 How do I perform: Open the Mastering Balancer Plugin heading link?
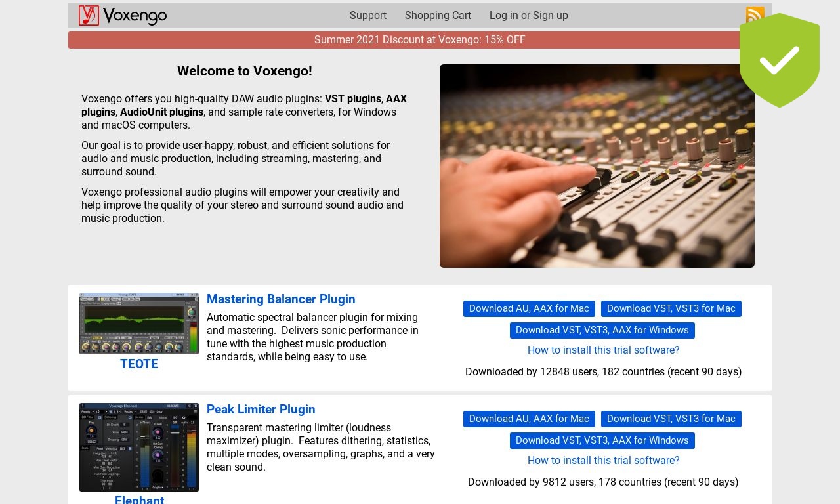281,299
